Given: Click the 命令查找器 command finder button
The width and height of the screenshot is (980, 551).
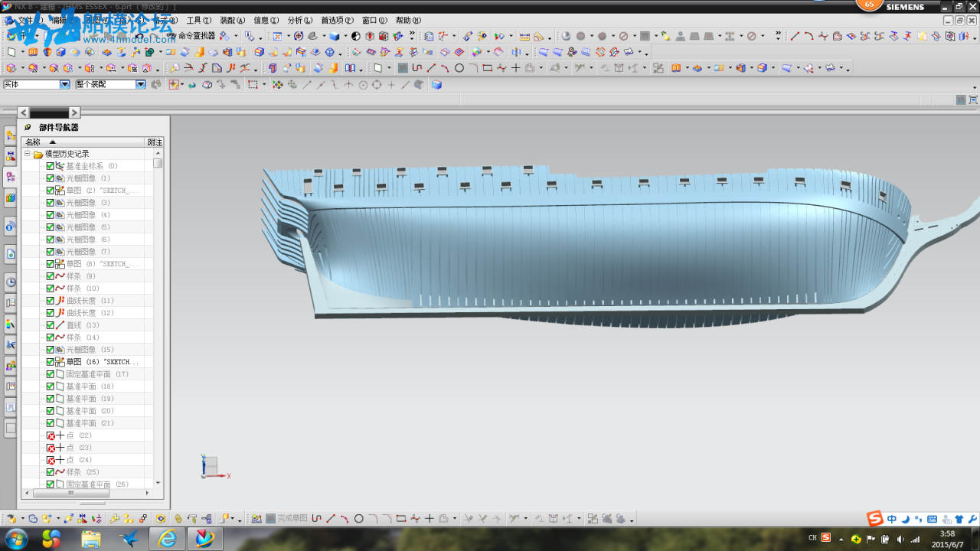Looking at the screenshot, I should point(191,35).
